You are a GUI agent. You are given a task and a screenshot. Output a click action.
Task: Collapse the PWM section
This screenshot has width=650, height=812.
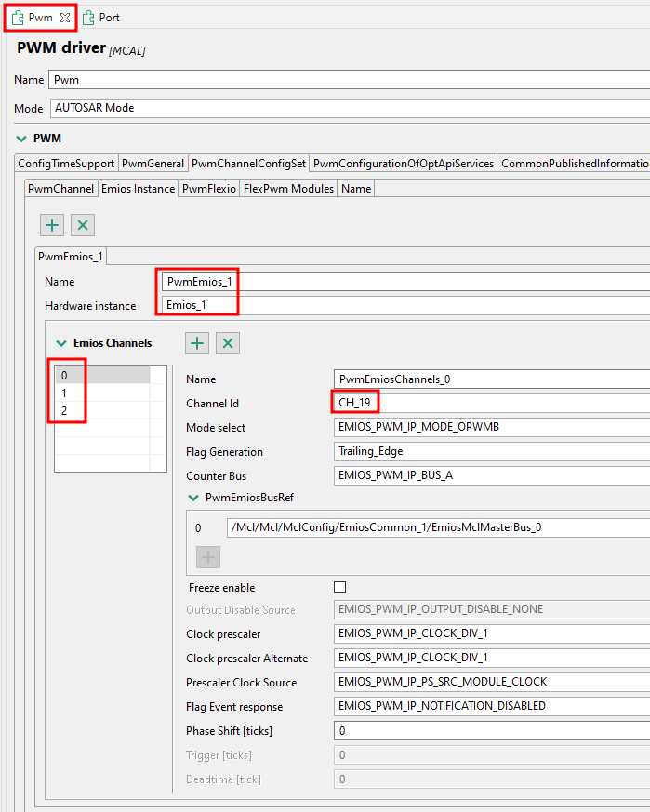(21, 139)
